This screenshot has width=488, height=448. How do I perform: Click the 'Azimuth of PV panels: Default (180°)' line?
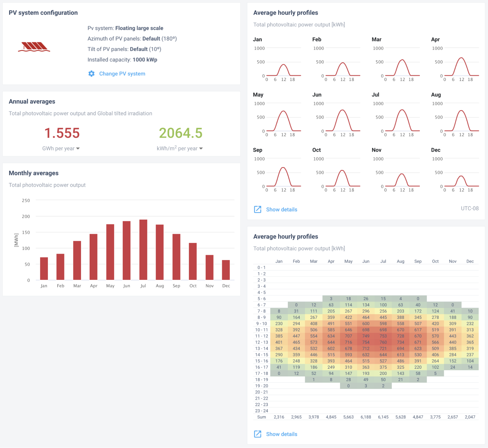pyautogui.click(x=132, y=39)
